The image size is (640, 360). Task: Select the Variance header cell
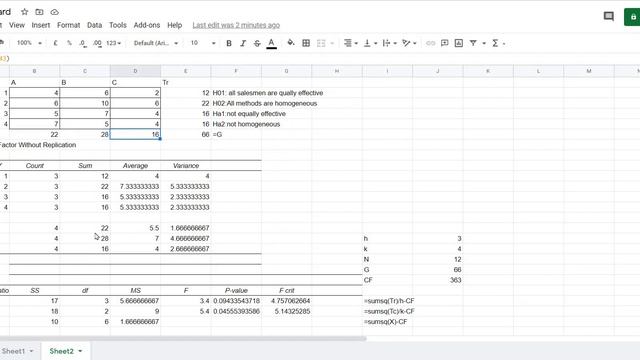pyautogui.click(x=186, y=166)
